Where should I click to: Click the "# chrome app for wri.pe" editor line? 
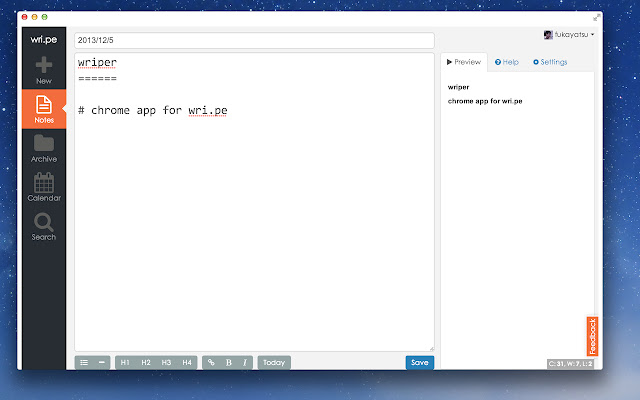click(153, 111)
